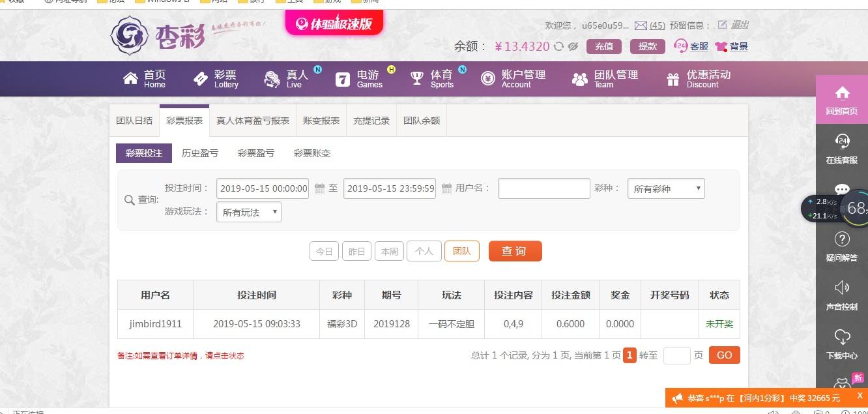Open 疑问解答 question-mark sidebar item
The image size is (868, 414).
[x=842, y=246]
